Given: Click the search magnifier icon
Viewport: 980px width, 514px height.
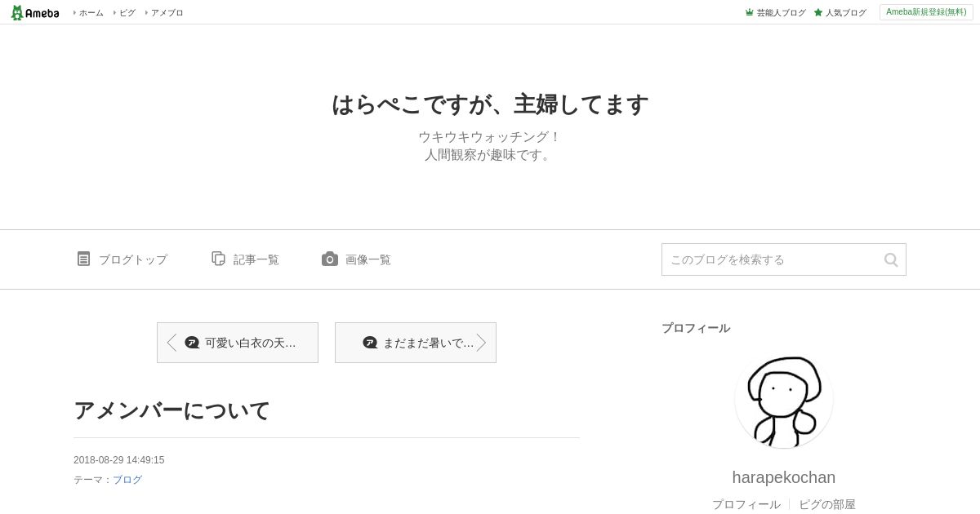Looking at the screenshot, I should [x=891, y=259].
